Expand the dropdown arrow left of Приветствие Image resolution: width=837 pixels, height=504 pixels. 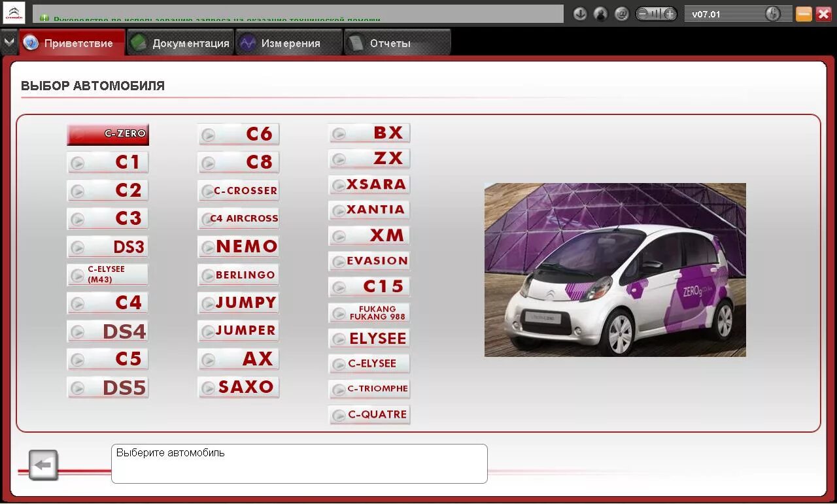click(x=9, y=42)
